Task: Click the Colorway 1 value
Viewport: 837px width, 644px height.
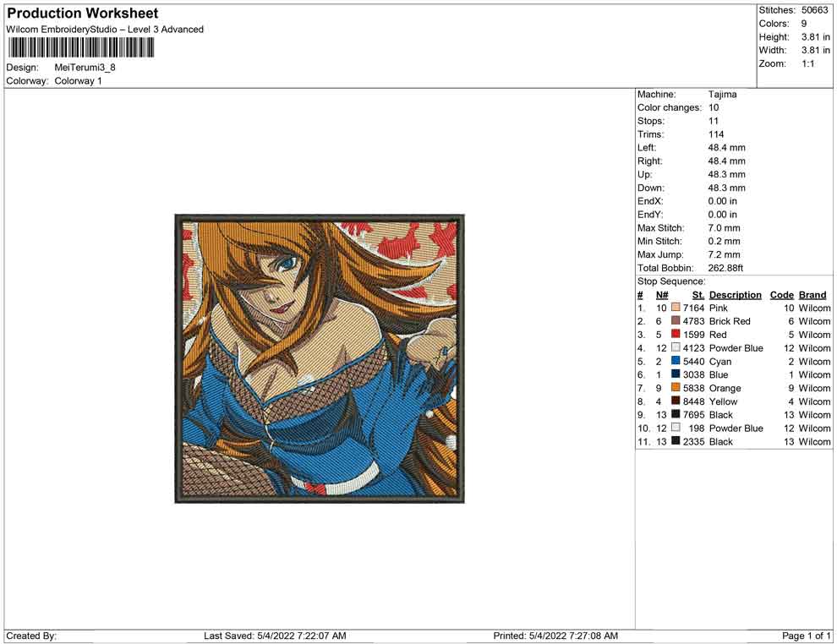Action: (x=78, y=81)
